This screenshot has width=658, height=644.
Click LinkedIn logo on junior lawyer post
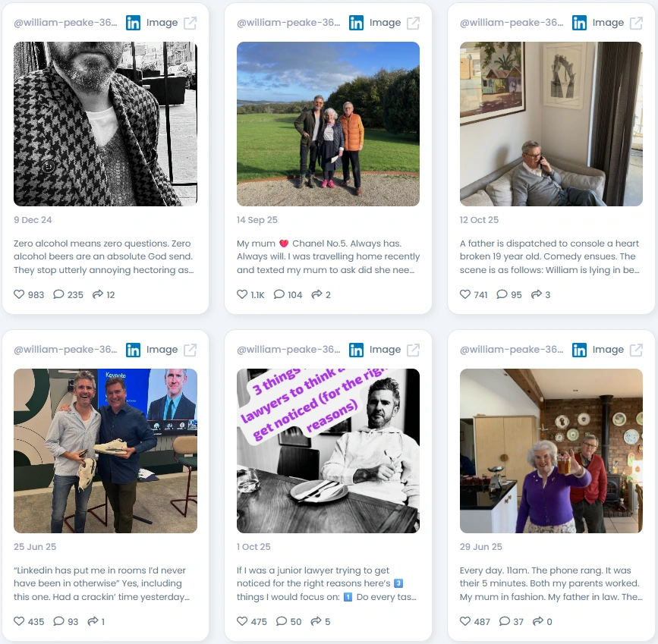pyautogui.click(x=356, y=350)
